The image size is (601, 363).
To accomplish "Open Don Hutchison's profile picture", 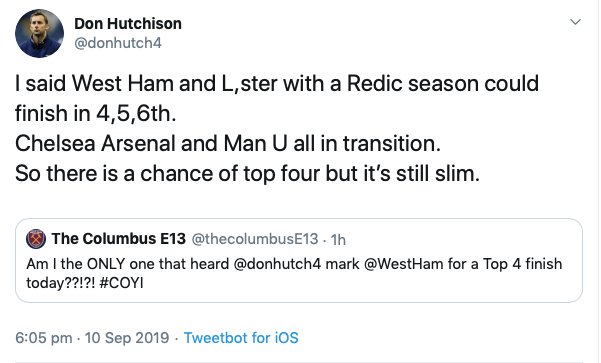I will [x=39, y=33].
